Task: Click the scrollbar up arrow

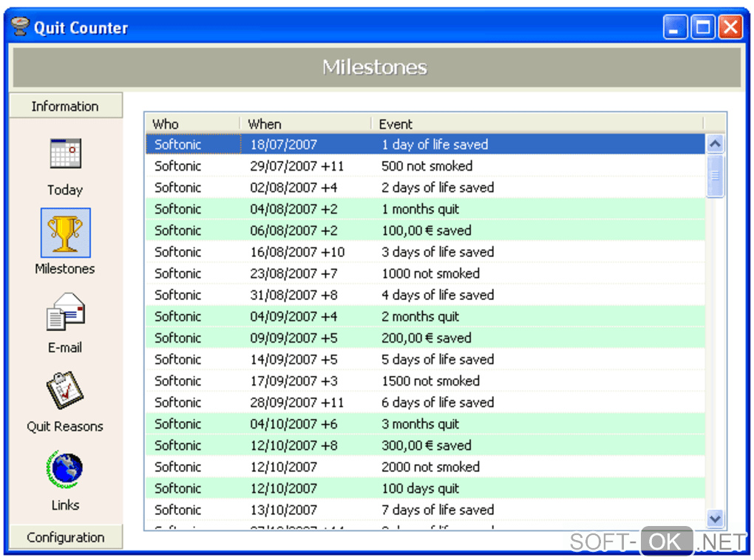Action: pyautogui.click(x=715, y=143)
